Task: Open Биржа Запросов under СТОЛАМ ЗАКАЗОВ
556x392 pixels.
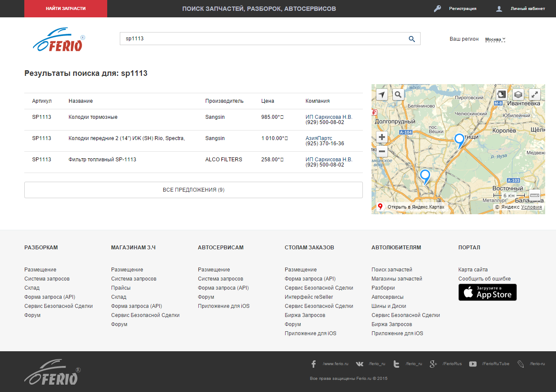Action: click(305, 315)
